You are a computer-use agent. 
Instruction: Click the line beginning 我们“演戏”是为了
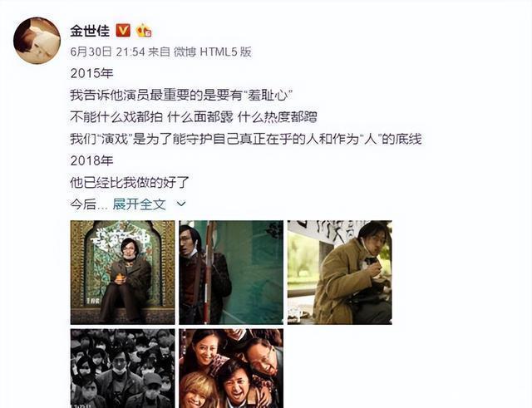(246, 139)
